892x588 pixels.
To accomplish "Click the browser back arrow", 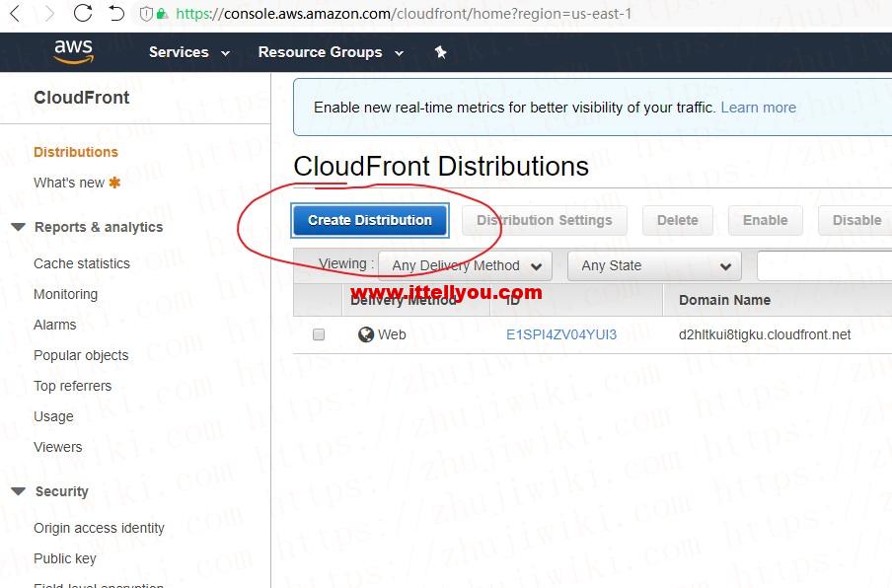I will tap(16, 14).
